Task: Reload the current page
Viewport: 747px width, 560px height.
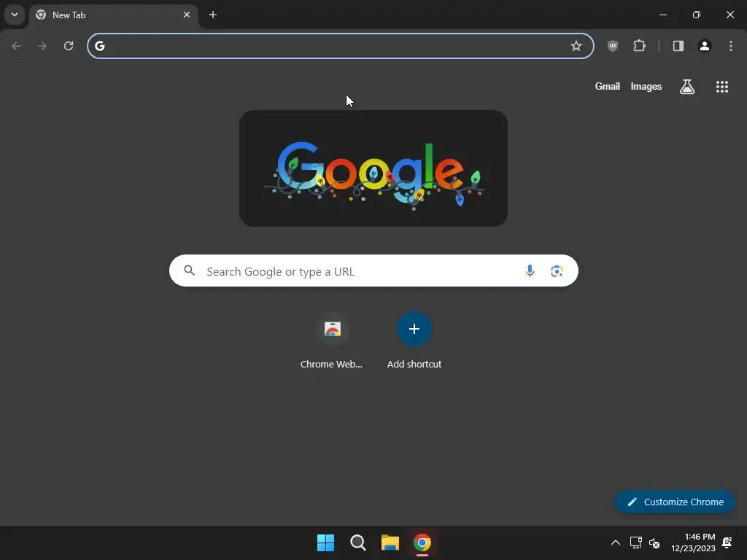Action: [69, 46]
